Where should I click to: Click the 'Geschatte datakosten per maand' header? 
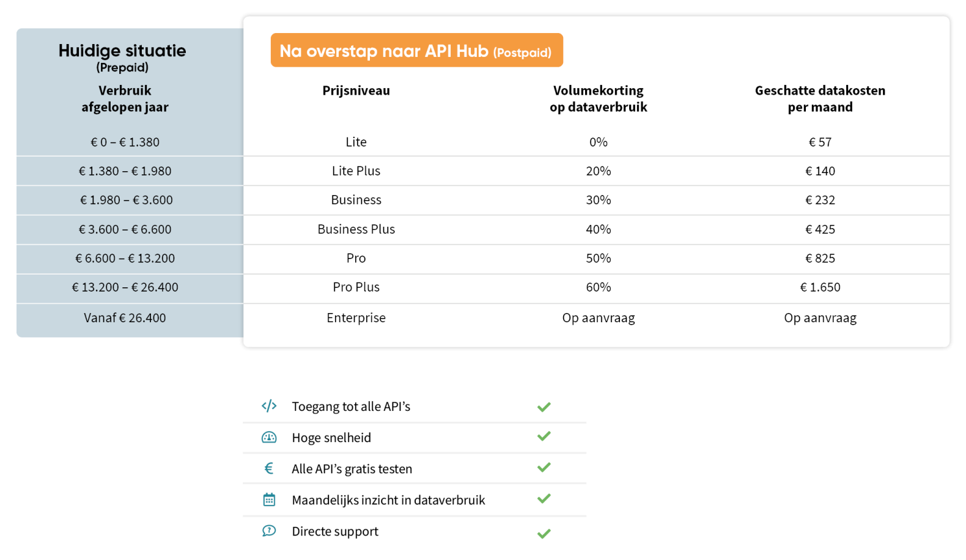[820, 98]
